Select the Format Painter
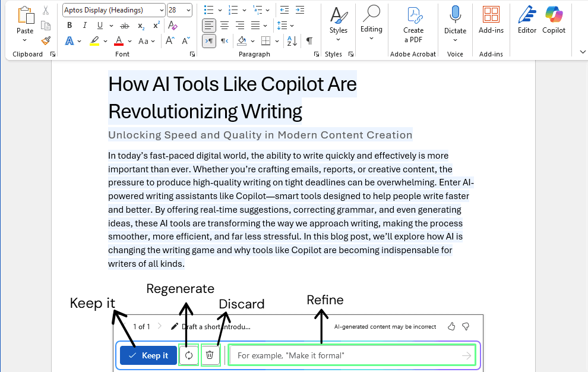The image size is (588, 372). click(46, 41)
